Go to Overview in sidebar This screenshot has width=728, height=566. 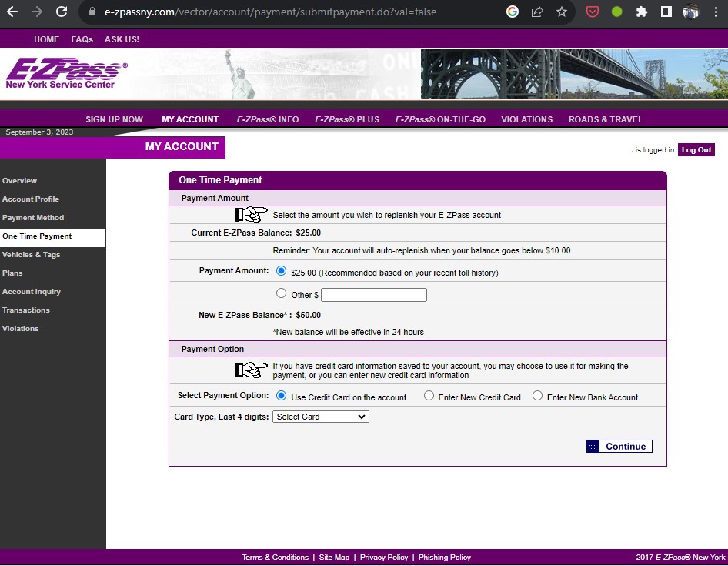19,181
